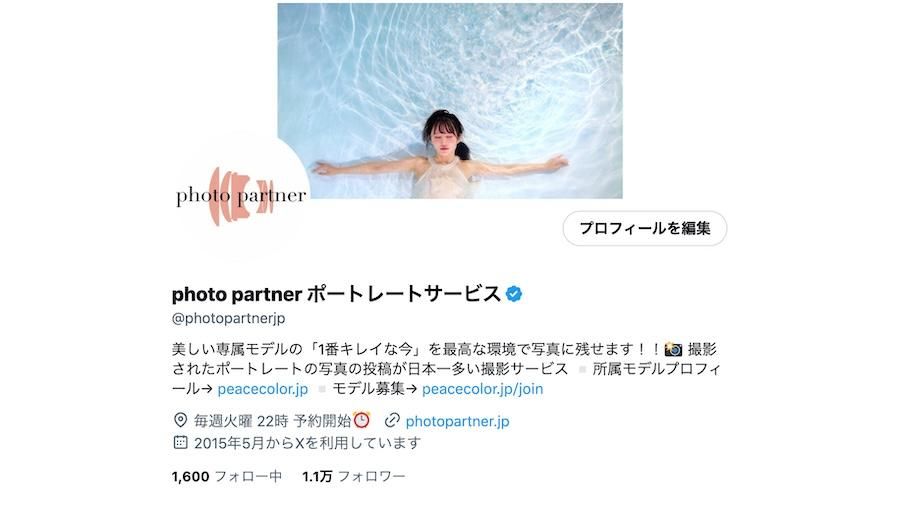Open the peacecolor.jp/join recruitment link
900x506 pixels.
tap(483, 389)
